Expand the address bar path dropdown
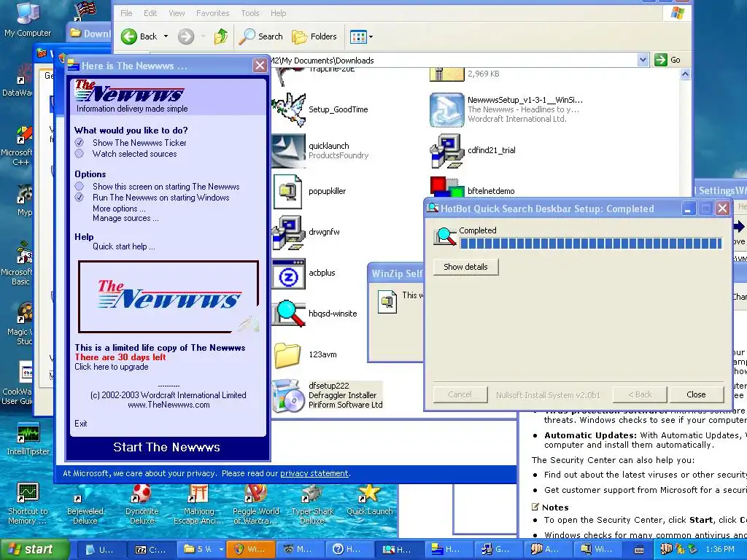 (x=643, y=60)
